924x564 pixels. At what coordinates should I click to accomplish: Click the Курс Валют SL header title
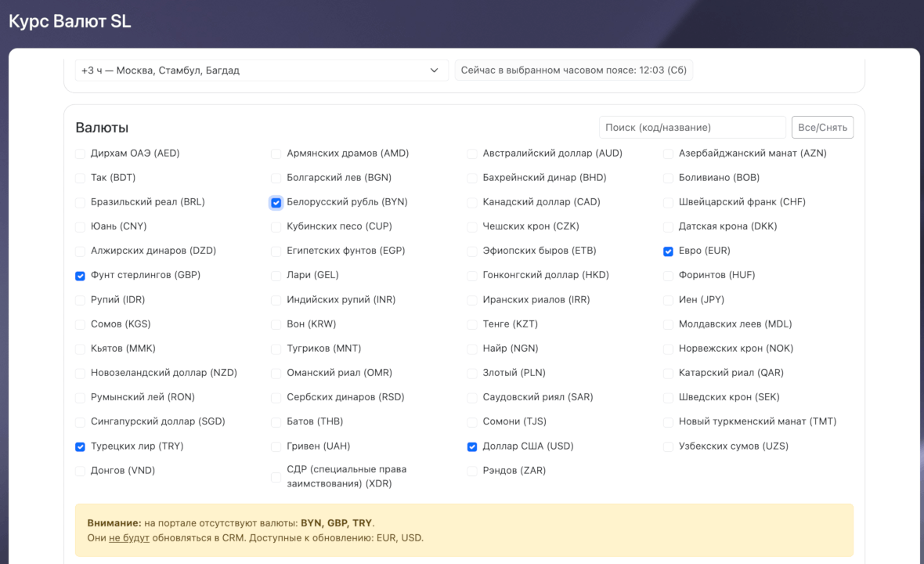point(70,22)
